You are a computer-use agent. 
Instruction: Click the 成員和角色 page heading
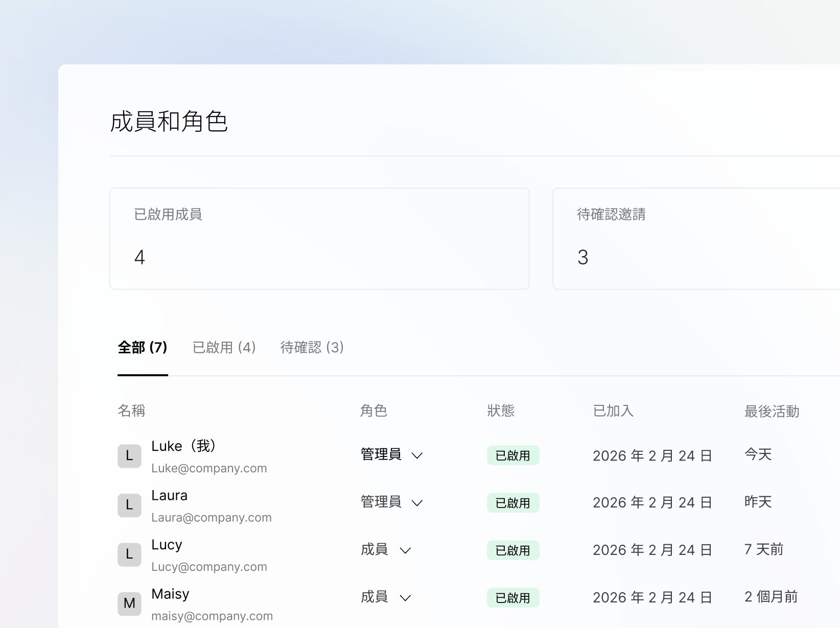169,122
